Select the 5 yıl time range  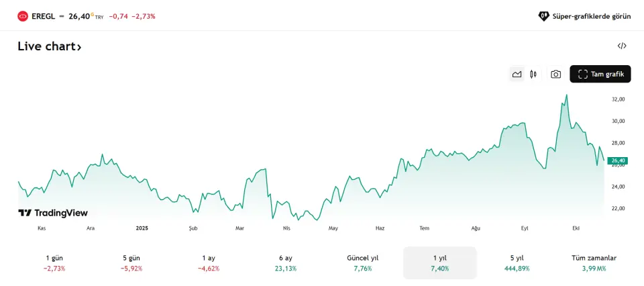tap(517, 263)
